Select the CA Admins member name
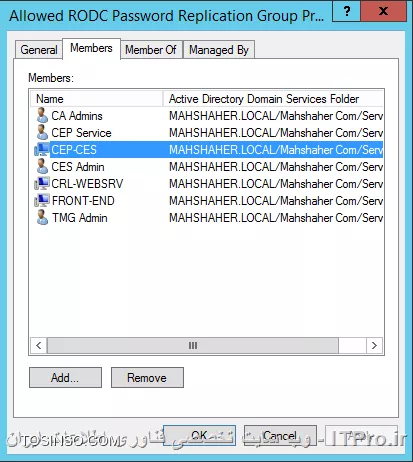Screen dimensions: 413x462 [x=77, y=116]
